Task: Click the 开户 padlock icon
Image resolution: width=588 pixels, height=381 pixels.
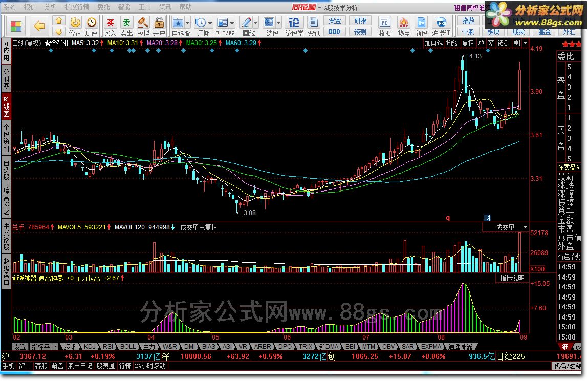Action: click(159, 23)
